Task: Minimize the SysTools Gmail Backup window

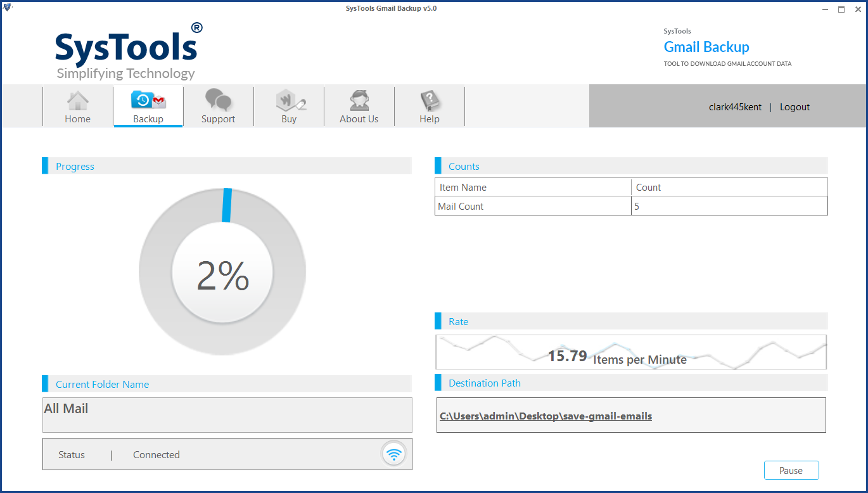Action: 826,9
